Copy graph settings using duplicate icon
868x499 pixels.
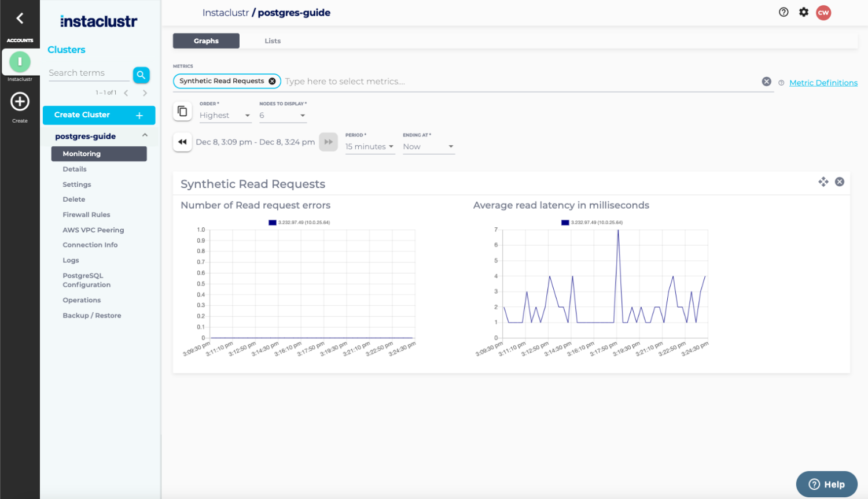[x=182, y=110]
